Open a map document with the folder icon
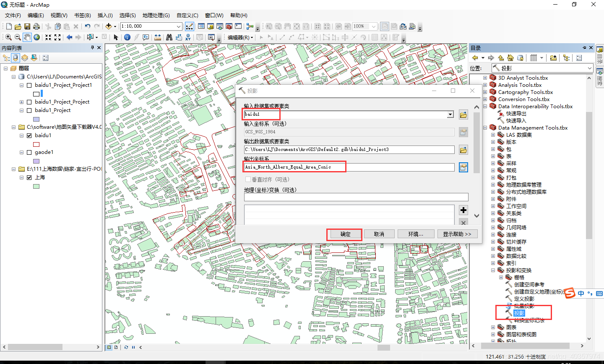 [18, 26]
